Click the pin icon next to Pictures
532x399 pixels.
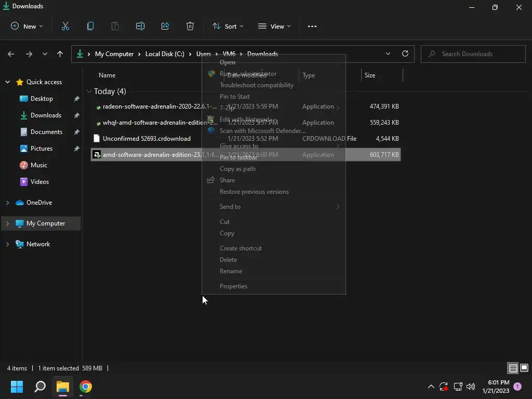(77, 149)
